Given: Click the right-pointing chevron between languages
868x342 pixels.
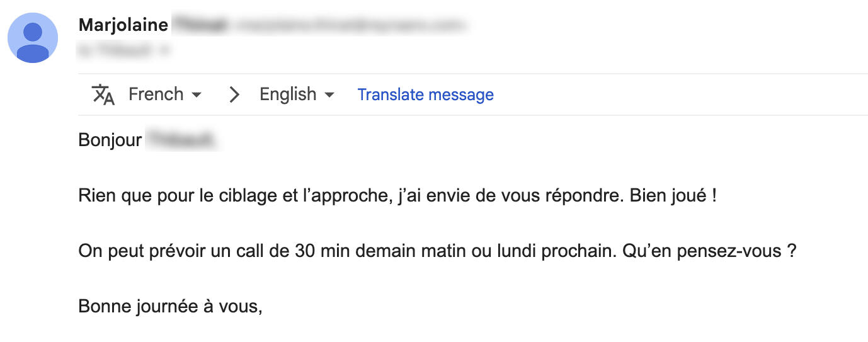Looking at the screenshot, I should 234,94.
